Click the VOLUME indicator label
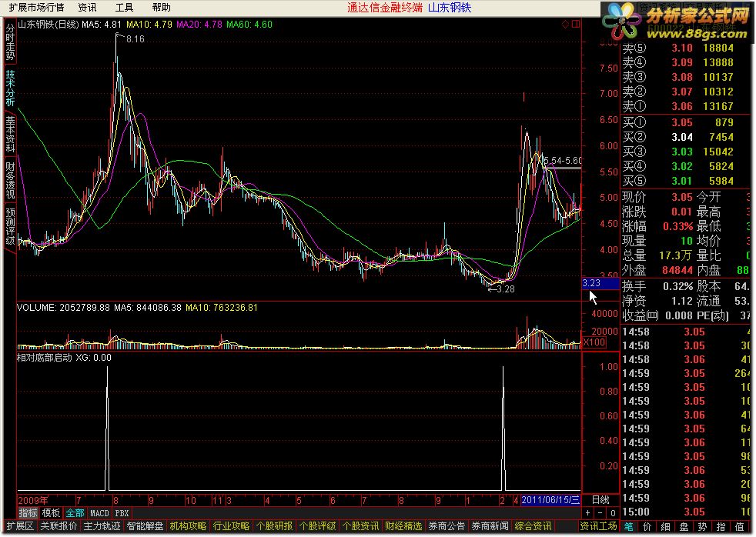This screenshot has height=537, width=756. (36, 307)
